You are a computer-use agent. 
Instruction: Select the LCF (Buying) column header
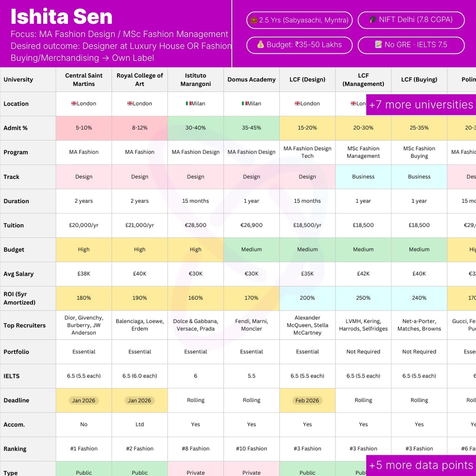point(419,79)
